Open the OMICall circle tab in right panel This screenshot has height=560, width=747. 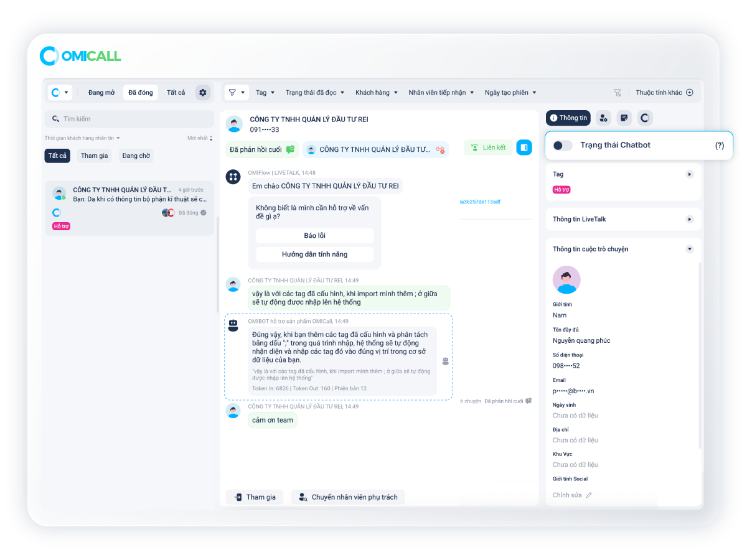click(x=645, y=118)
